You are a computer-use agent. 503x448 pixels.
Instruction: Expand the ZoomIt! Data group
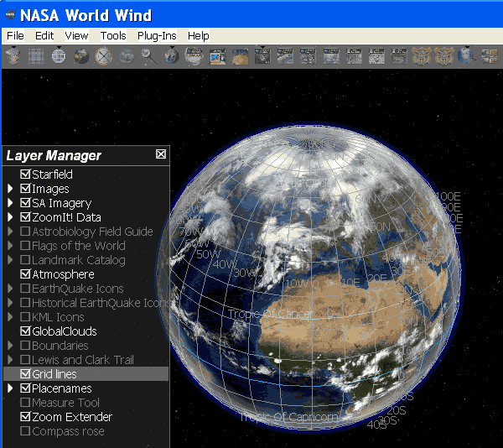[x=10, y=217]
